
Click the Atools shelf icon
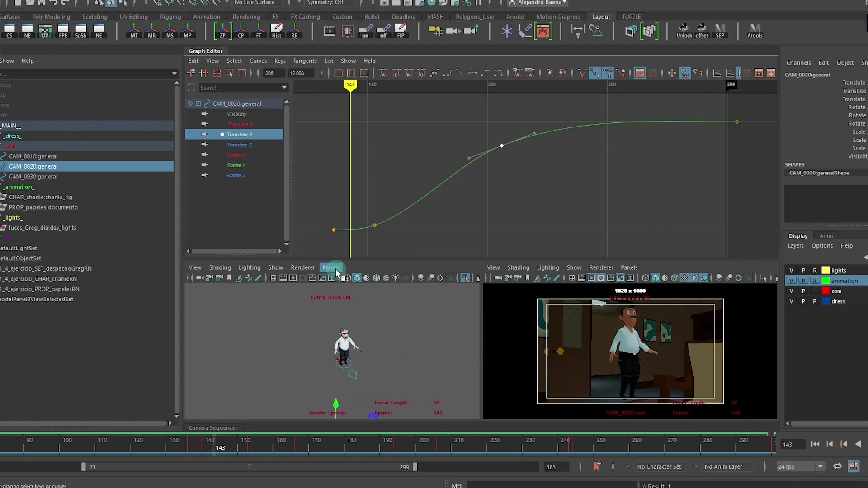coord(755,31)
